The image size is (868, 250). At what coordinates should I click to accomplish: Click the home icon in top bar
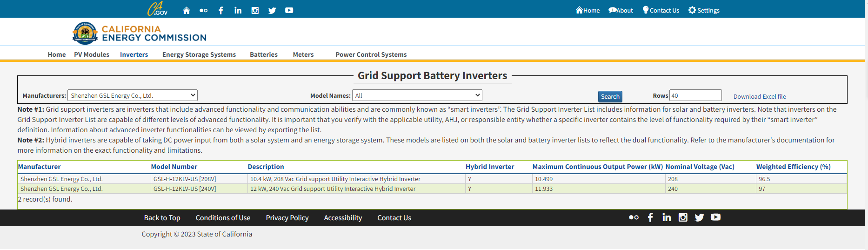(x=187, y=10)
